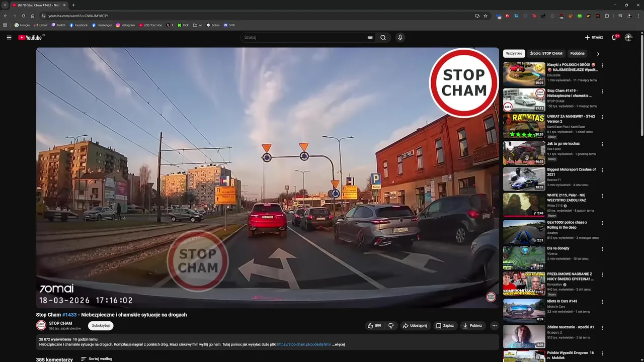The height and width of the screenshot is (362, 644).
Task: Show next filter chips with arrow
Action: tap(598, 53)
